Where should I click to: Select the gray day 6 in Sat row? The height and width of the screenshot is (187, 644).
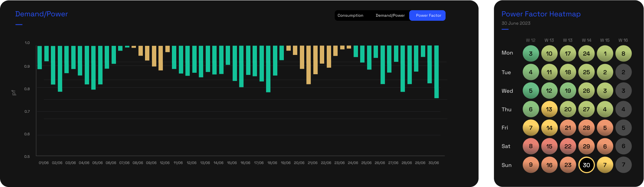[623, 146]
